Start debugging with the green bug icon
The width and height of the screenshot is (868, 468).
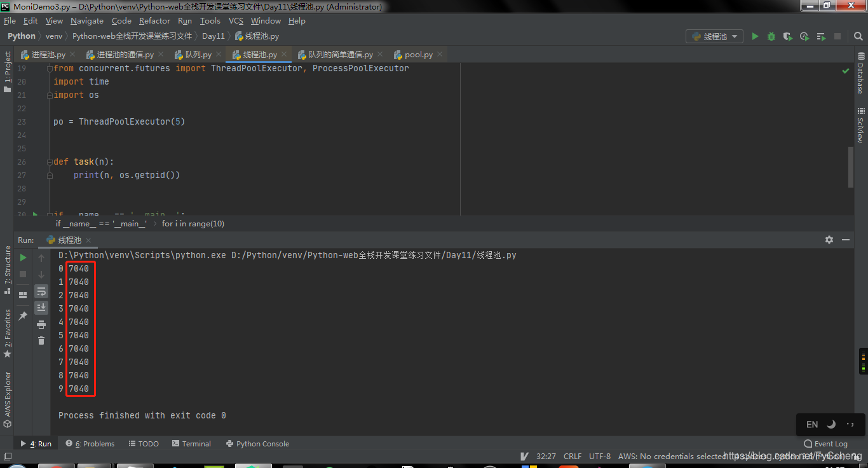coord(771,36)
